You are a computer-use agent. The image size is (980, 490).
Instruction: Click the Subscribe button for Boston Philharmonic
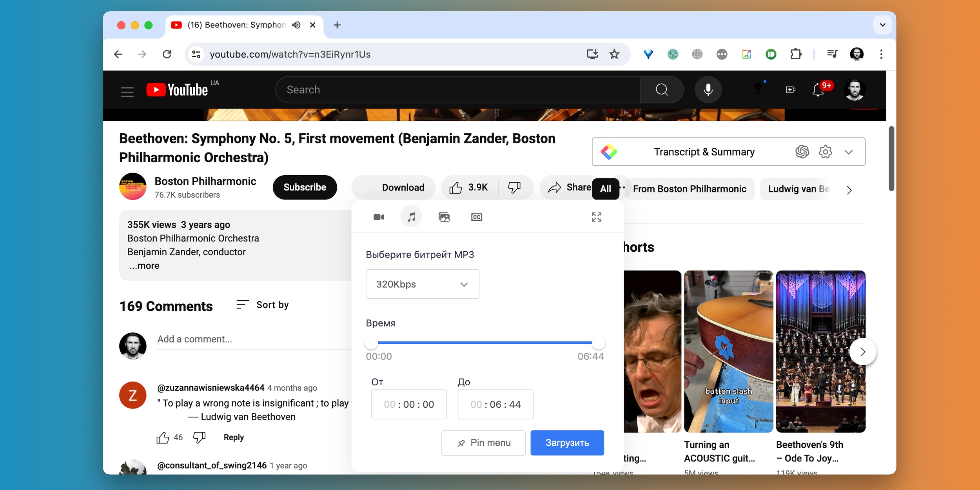click(305, 187)
